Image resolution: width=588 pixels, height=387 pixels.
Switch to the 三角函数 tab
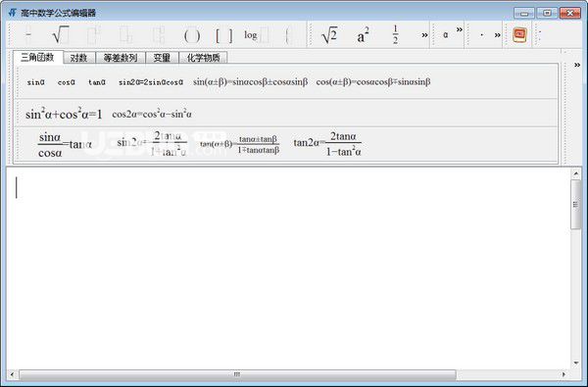tap(37, 57)
